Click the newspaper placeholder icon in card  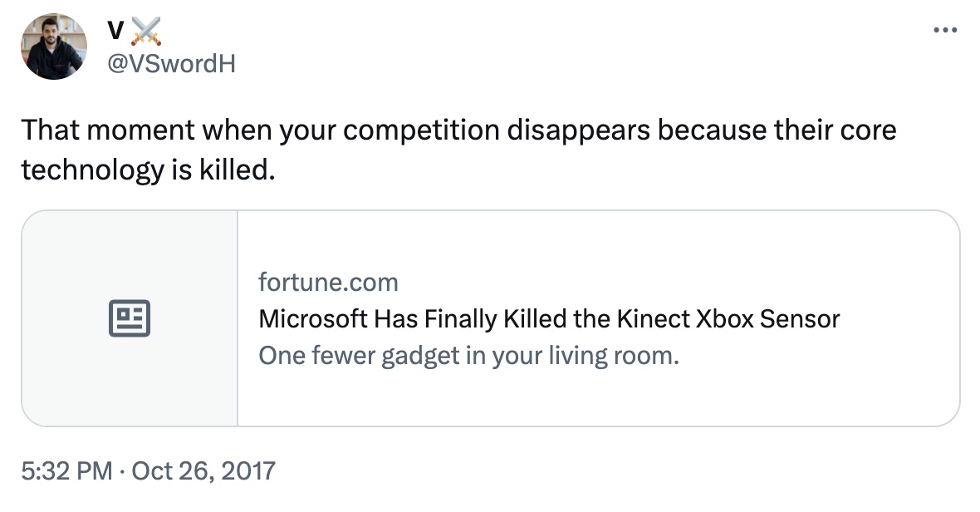tap(130, 318)
